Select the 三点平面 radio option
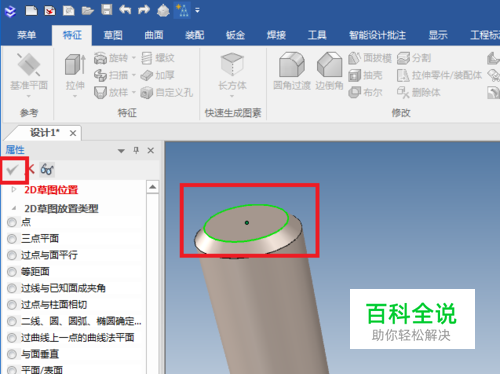The image size is (500, 374). click(12, 239)
